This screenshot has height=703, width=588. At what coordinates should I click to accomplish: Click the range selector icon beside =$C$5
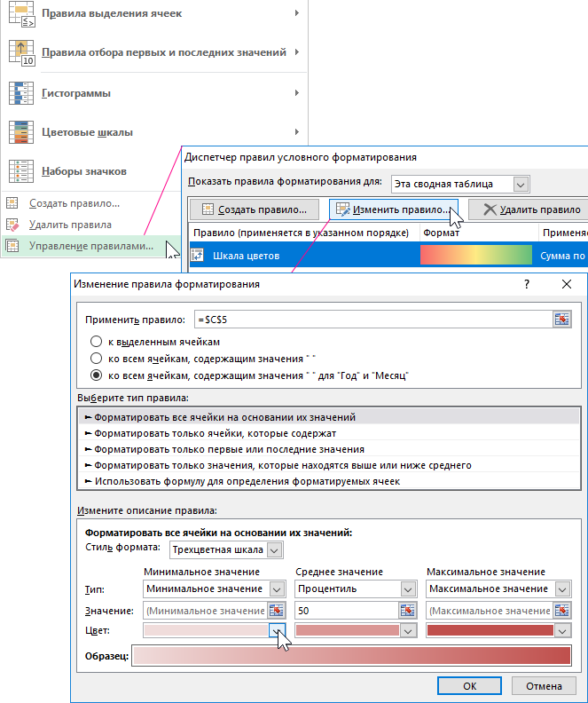[x=561, y=320]
